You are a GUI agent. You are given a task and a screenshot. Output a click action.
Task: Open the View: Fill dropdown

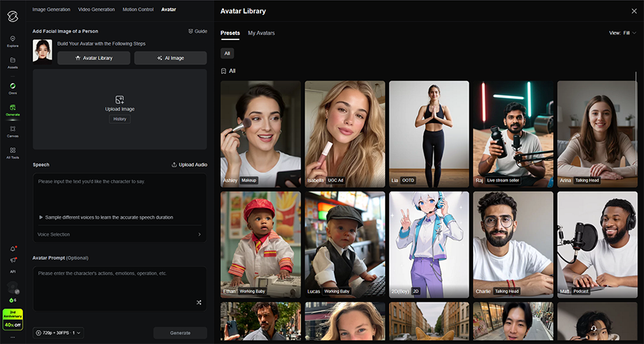(x=623, y=33)
